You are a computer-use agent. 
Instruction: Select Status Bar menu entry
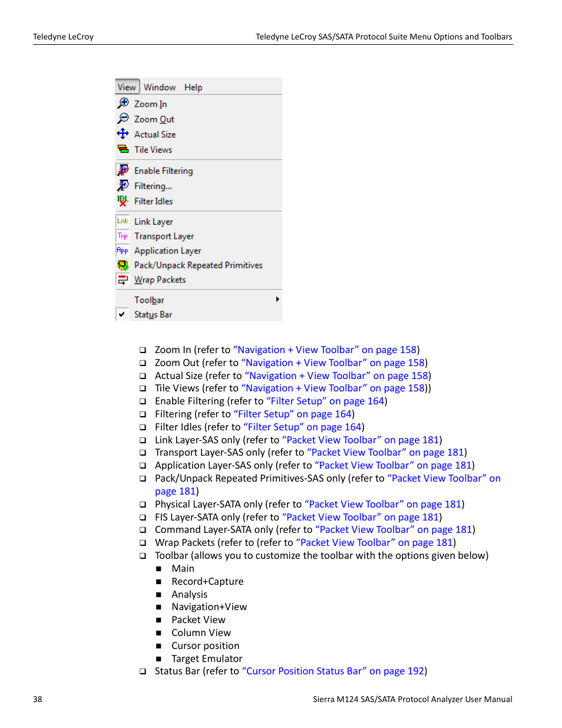pyautogui.click(x=153, y=315)
